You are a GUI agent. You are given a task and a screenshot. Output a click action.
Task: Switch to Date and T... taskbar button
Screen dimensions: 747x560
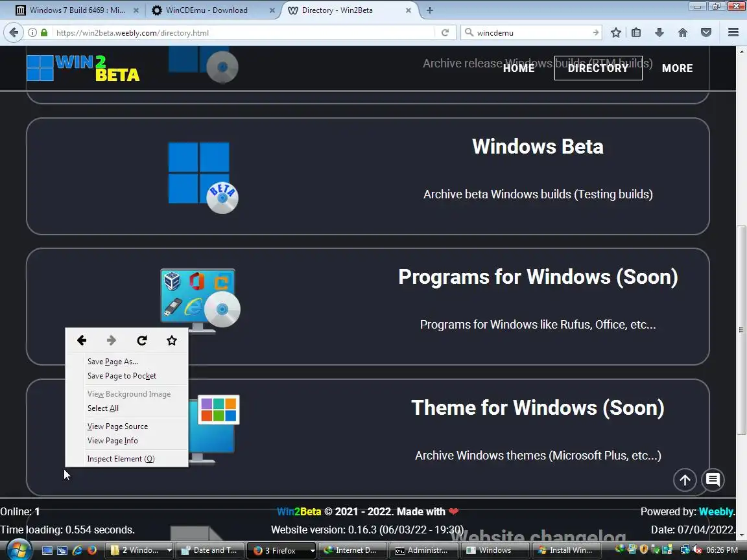209,550
